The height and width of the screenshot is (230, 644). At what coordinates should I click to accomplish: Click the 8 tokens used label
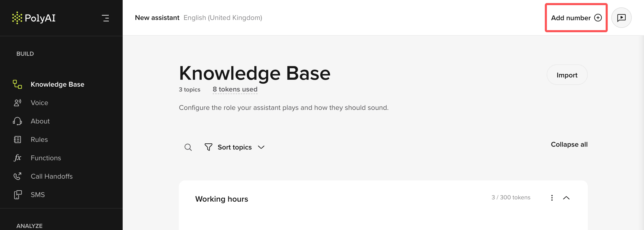tap(235, 89)
